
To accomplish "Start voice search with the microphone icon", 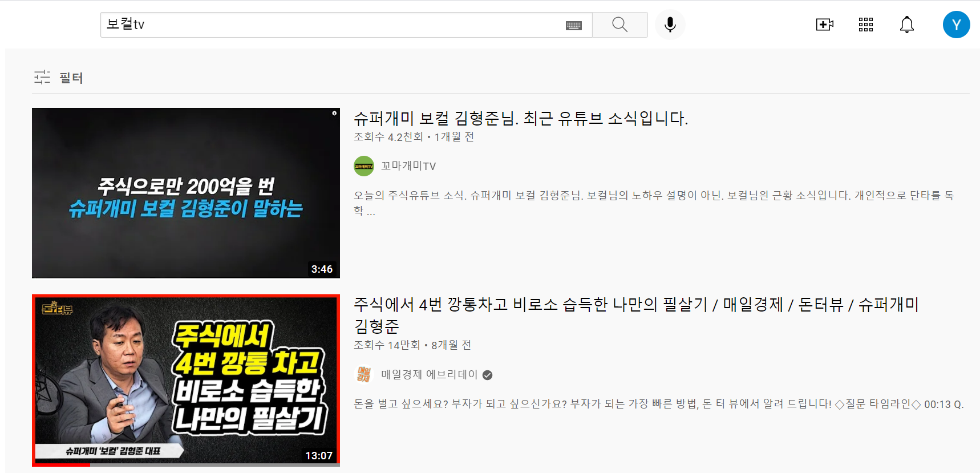I will (x=670, y=25).
